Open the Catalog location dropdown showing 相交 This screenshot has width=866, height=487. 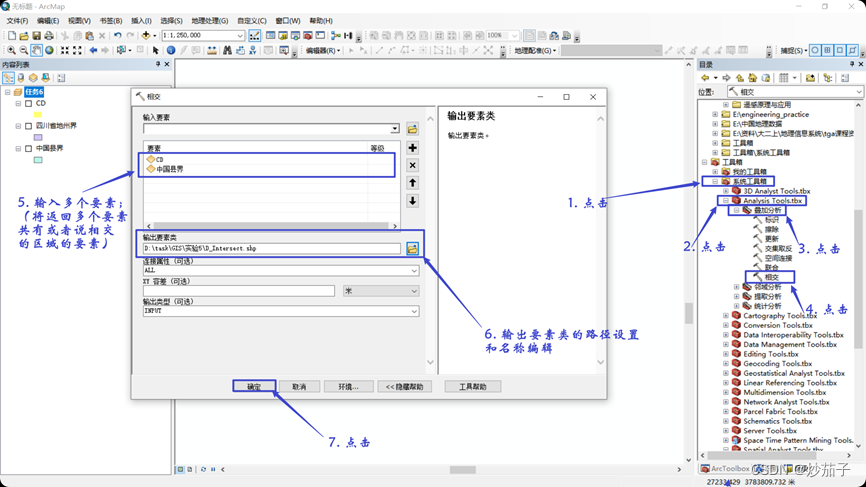tap(859, 92)
